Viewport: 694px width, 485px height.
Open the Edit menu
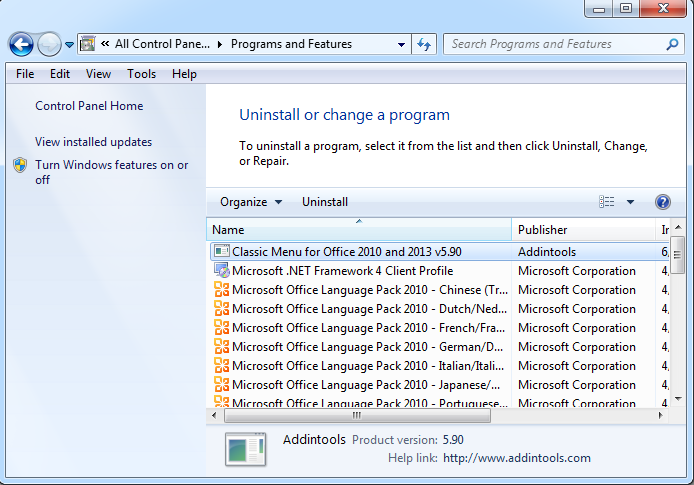[x=60, y=74]
